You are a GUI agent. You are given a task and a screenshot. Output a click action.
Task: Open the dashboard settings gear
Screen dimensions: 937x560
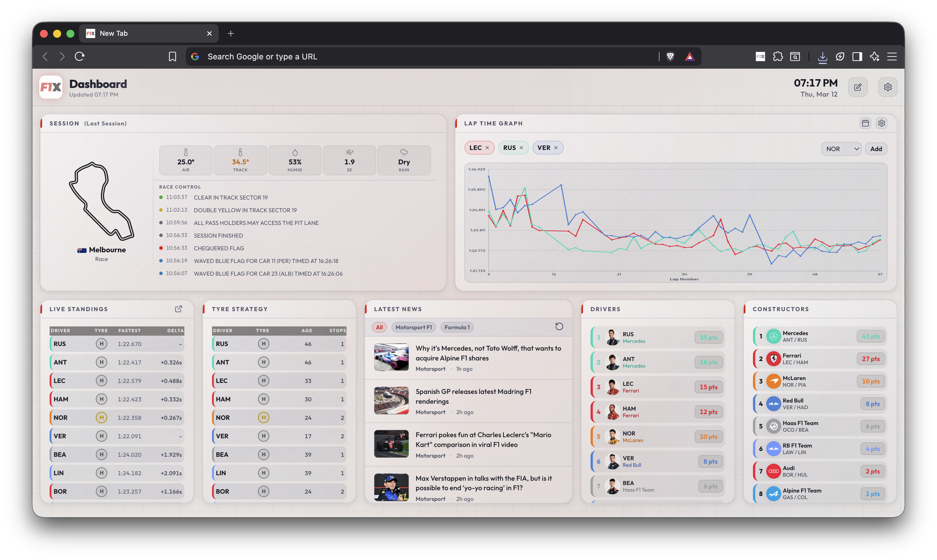(888, 87)
